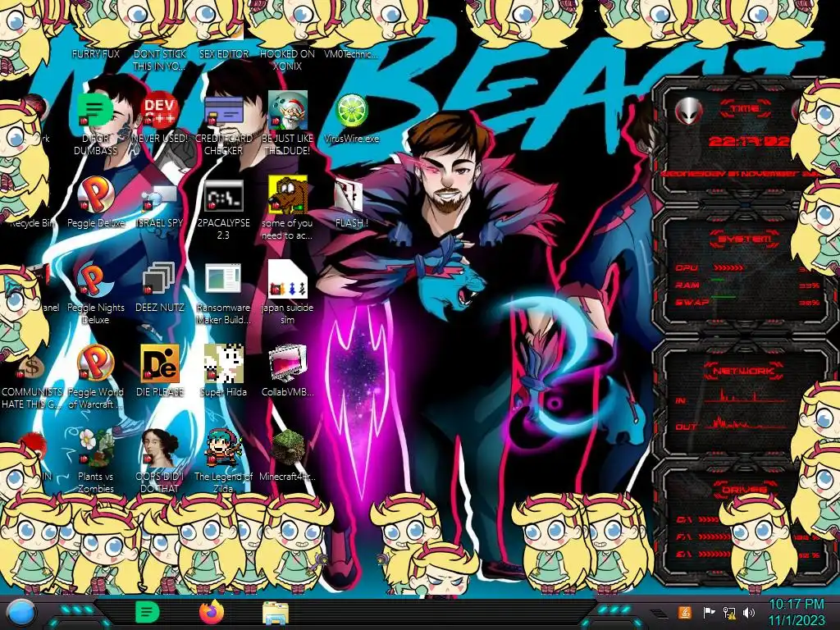The image size is (840, 630).
Task: Open the Action Center flag tray icon
Action: pyautogui.click(x=709, y=612)
